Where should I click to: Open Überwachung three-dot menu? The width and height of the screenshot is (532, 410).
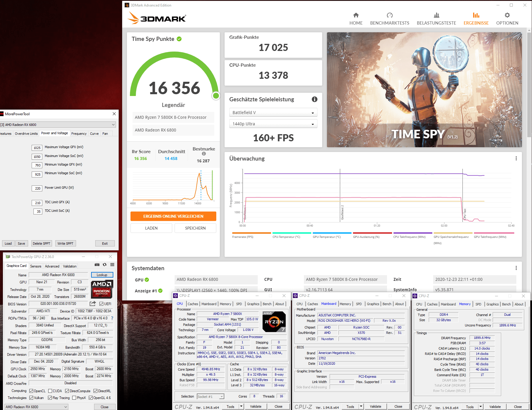click(516, 158)
